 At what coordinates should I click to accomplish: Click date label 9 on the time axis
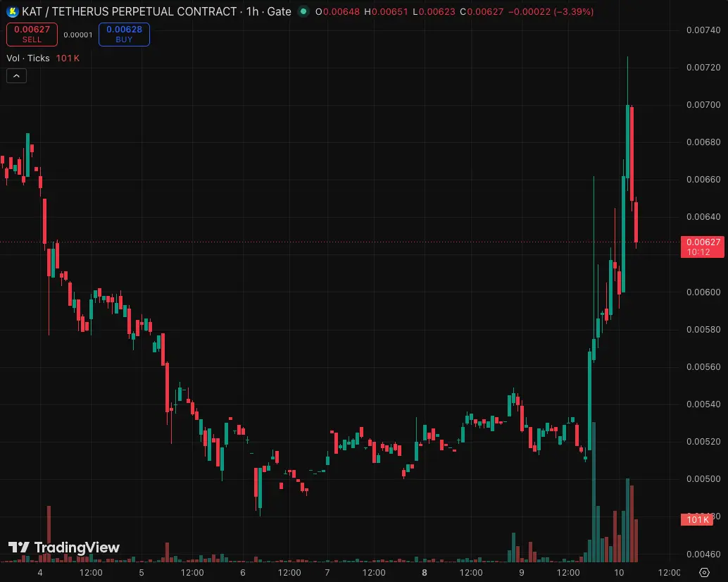[x=522, y=573]
